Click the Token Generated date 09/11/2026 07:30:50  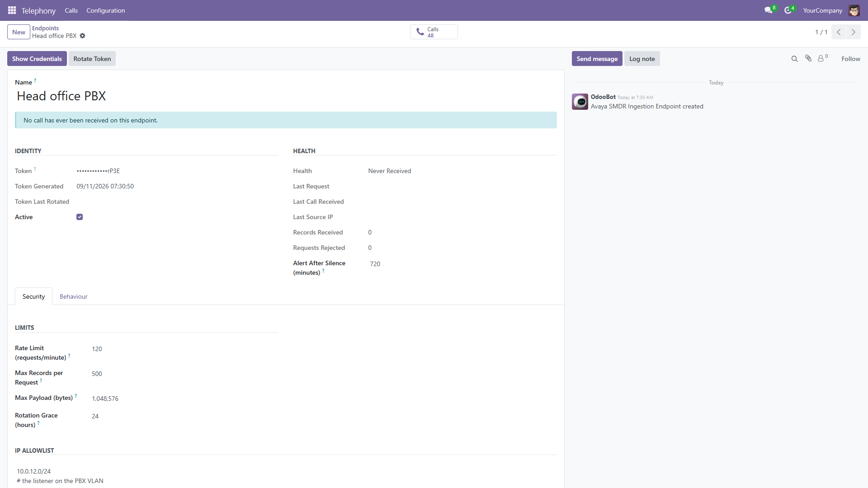pyautogui.click(x=105, y=186)
